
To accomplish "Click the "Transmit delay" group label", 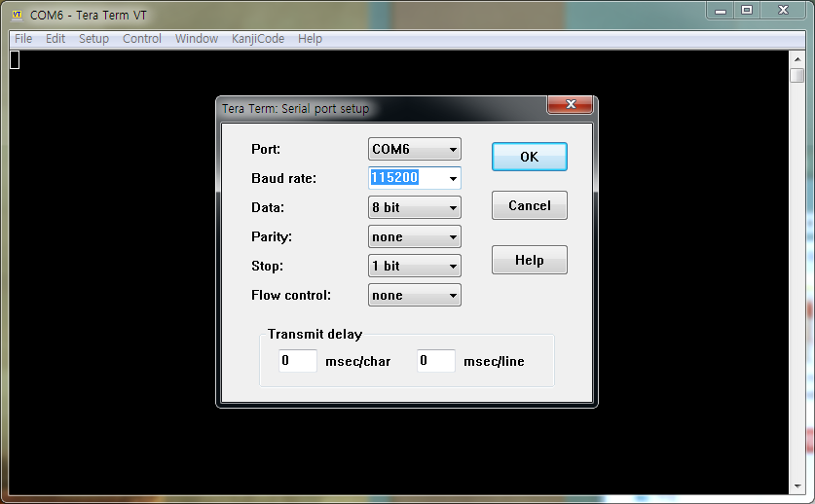I will (315, 334).
